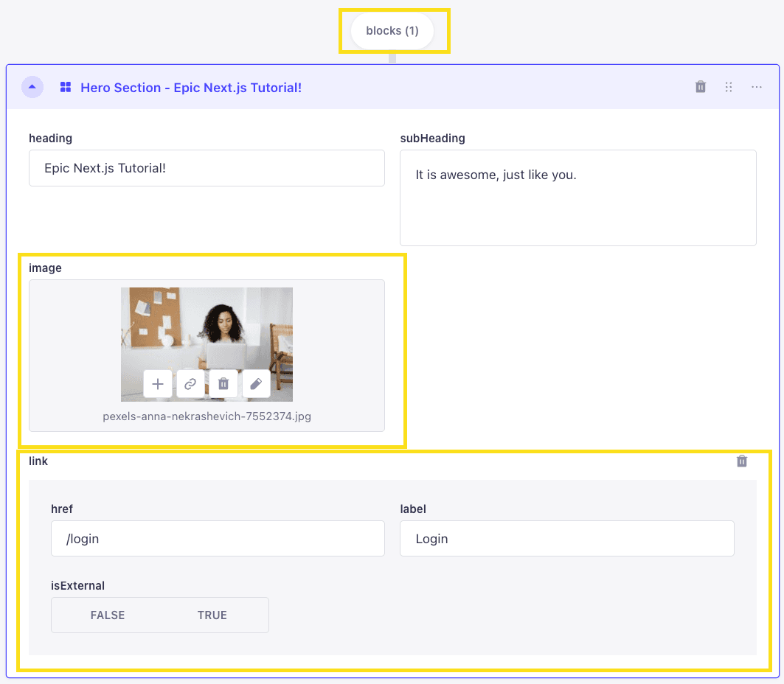The height and width of the screenshot is (684, 784).
Task: Delete the Hero Section block
Action: click(701, 87)
